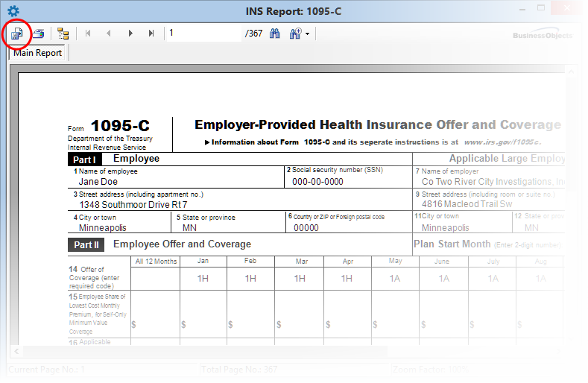Click 'Employer-Provided Health Insurance Offer and Coverage' title

pos(378,124)
